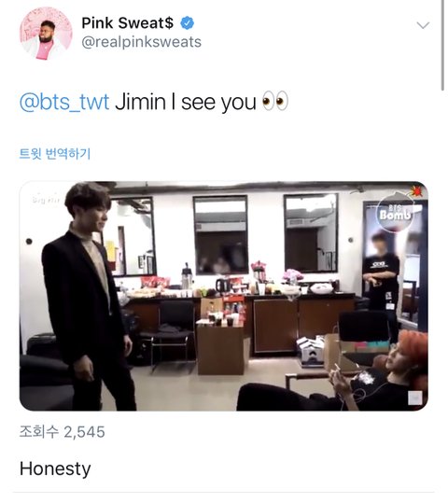The width and height of the screenshot is (448, 503).
Task: Click the vertical scrollbar at right edge
Action: (444, 45)
